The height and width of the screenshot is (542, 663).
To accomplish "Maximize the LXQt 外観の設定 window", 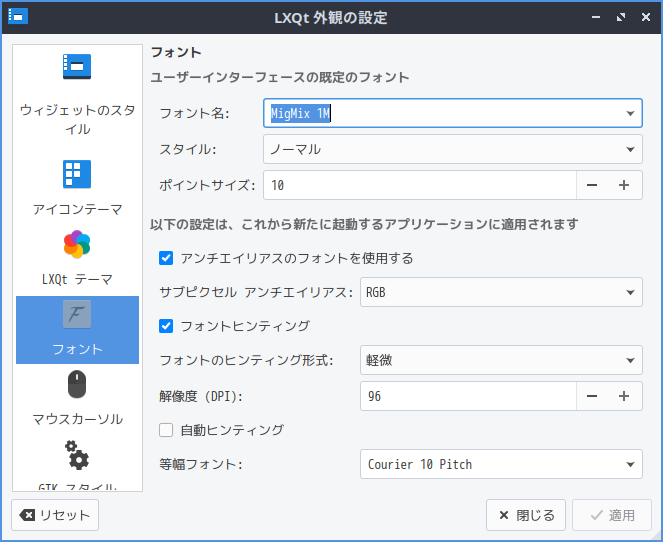I will coord(621,17).
